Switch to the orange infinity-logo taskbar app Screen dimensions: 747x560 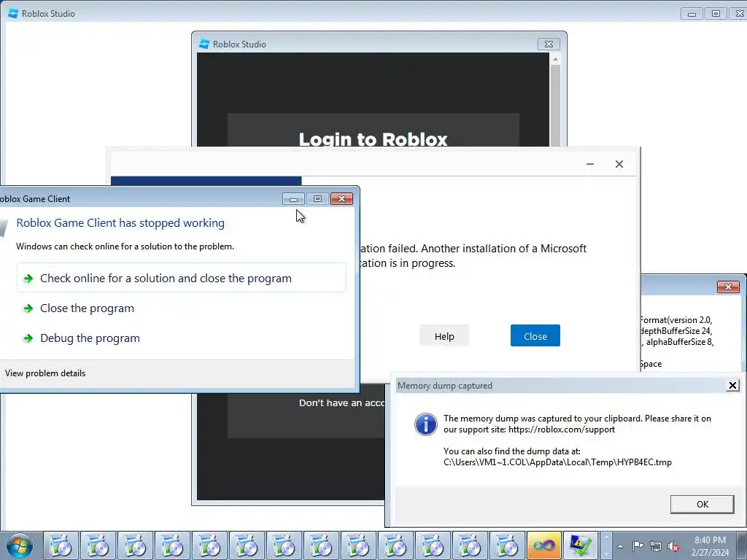[x=543, y=545]
